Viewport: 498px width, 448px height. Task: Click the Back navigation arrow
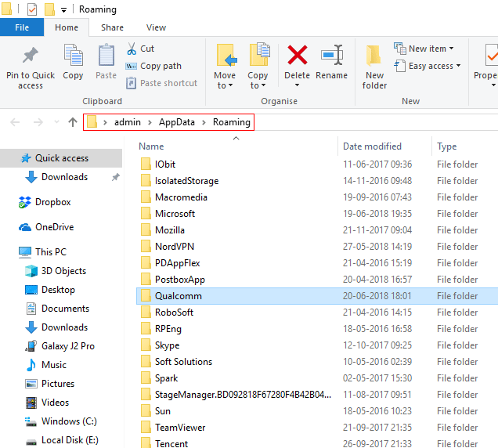(x=15, y=122)
